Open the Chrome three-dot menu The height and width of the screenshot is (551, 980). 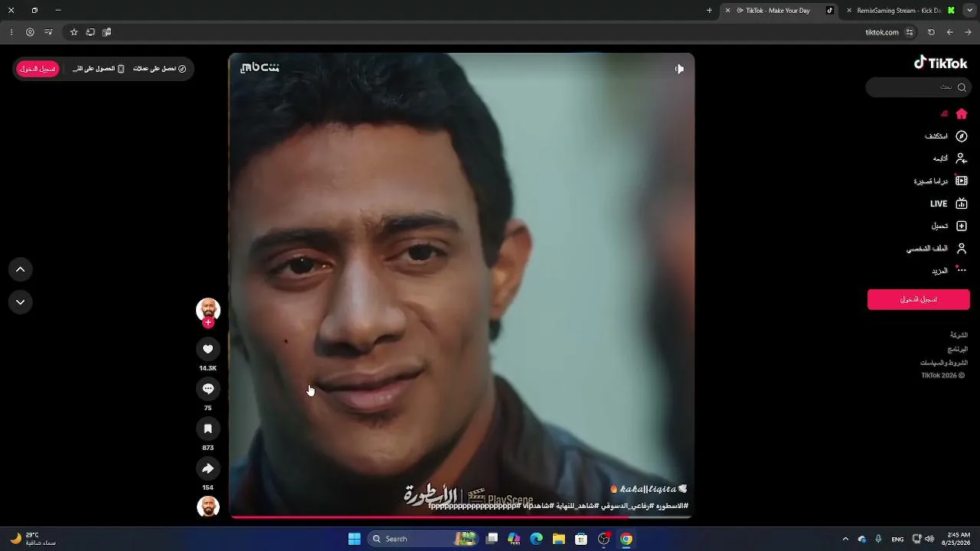(11, 32)
